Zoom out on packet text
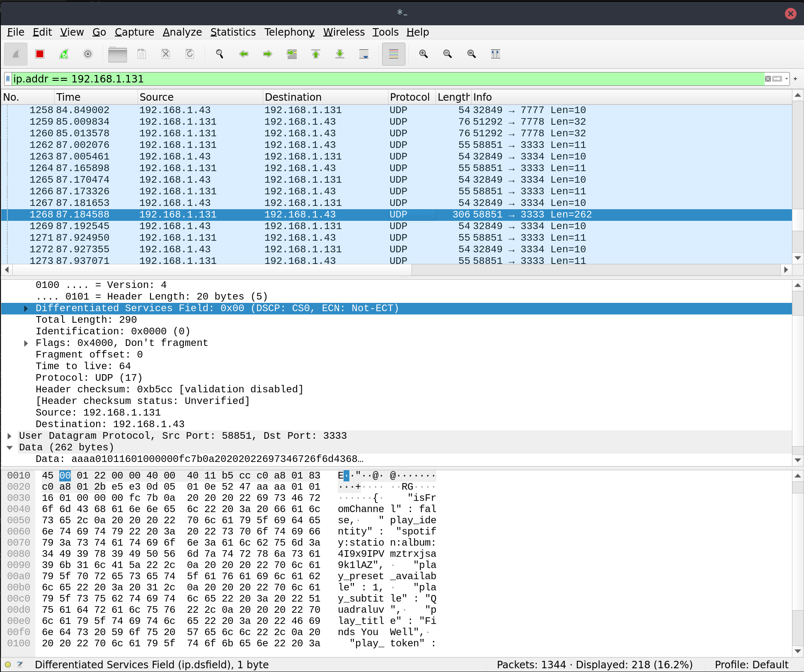 pyautogui.click(x=448, y=54)
